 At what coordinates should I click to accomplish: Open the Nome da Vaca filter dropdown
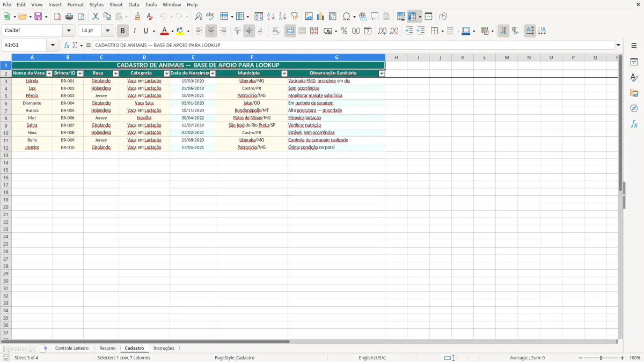coord(49,73)
